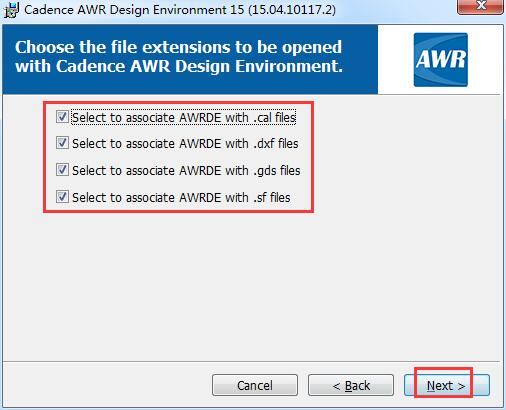This screenshot has width=506, height=410.
Task: Disable the .sf files association checkbox
Action: tap(62, 197)
